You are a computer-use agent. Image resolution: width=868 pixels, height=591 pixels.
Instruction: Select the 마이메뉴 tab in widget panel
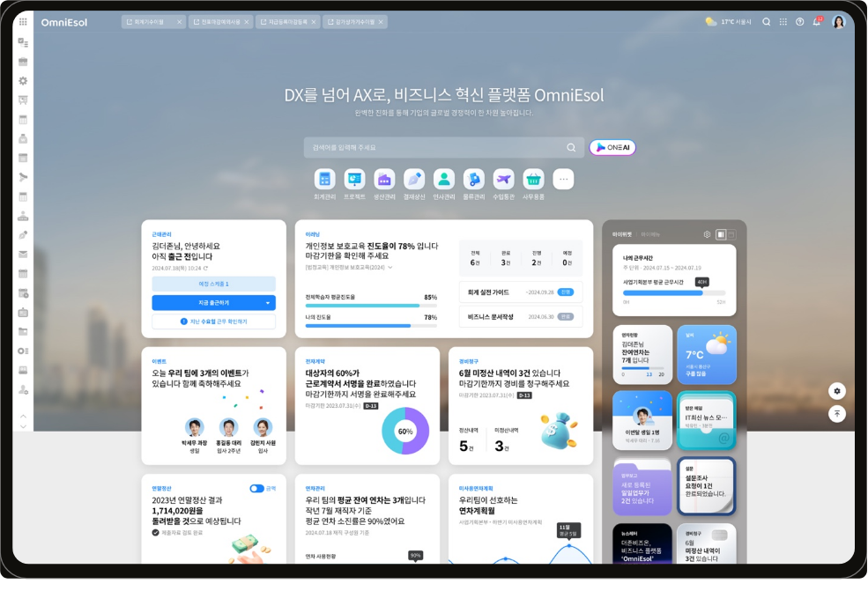(x=650, y=234)
